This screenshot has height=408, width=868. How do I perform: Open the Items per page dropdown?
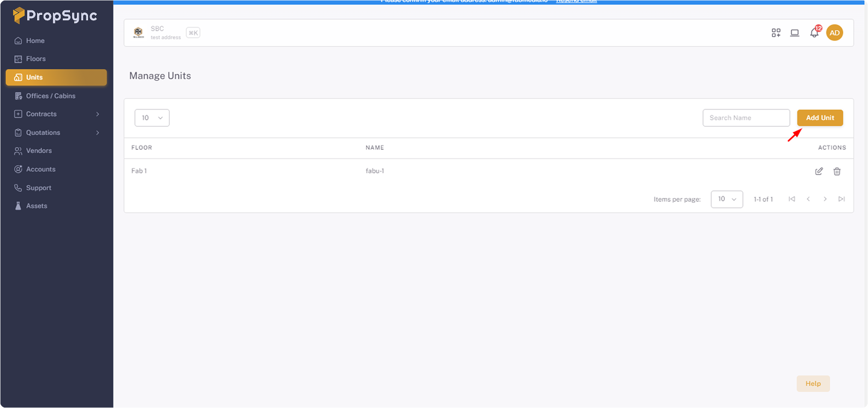point(727,199)
